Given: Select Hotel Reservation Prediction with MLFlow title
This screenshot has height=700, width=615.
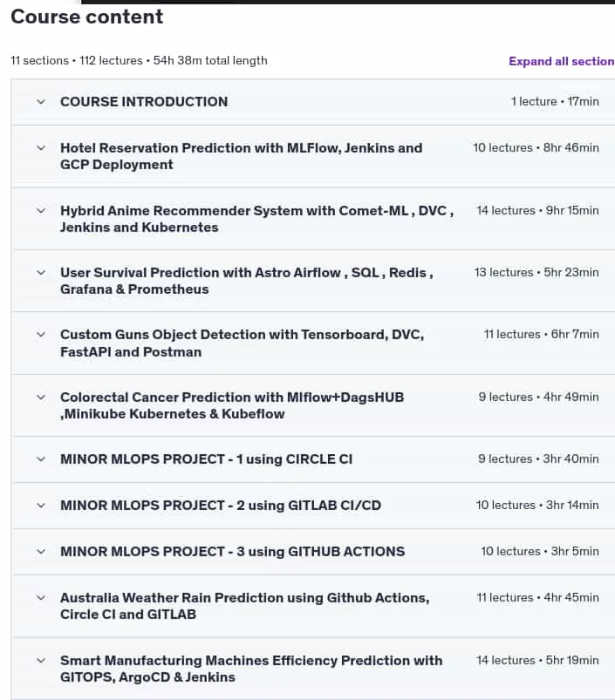Looking at the screenshot, I should click(x=241, y=156).
